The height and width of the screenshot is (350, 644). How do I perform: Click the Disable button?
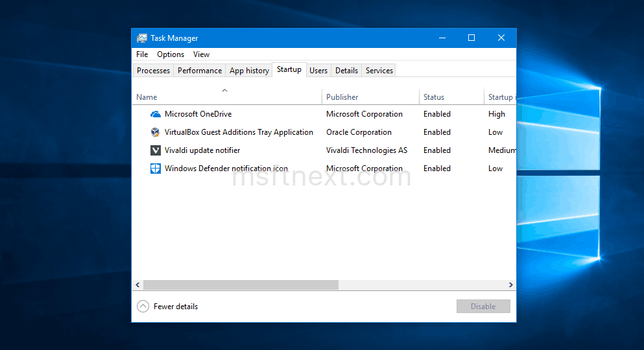[x=483, y=307]
